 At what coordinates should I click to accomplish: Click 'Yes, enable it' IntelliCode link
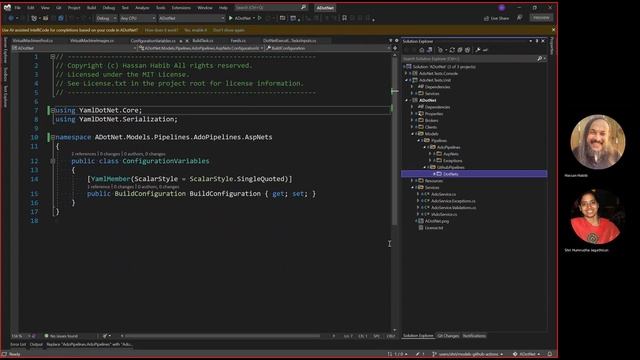coord(196,30)
